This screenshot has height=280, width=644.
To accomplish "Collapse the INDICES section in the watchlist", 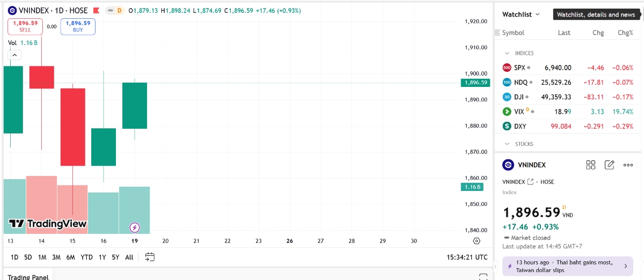I will tap(507, 53).
